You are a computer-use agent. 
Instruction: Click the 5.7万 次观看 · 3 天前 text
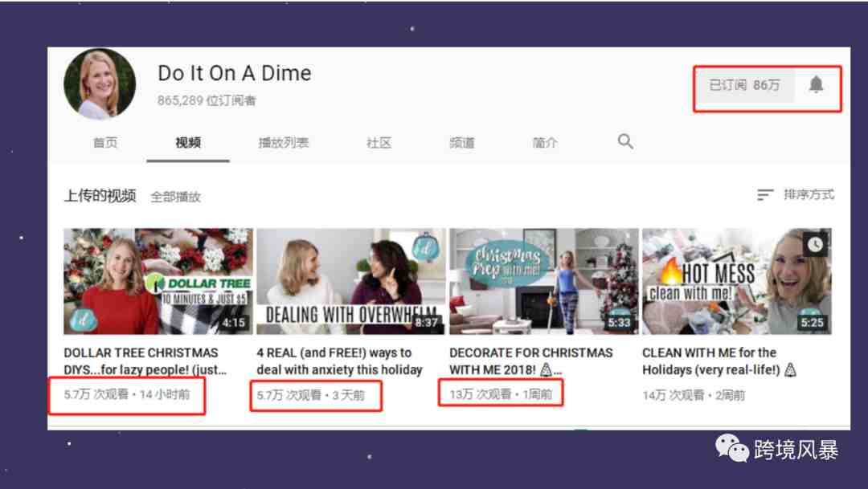pyautogui.click(x=310, y=395)
